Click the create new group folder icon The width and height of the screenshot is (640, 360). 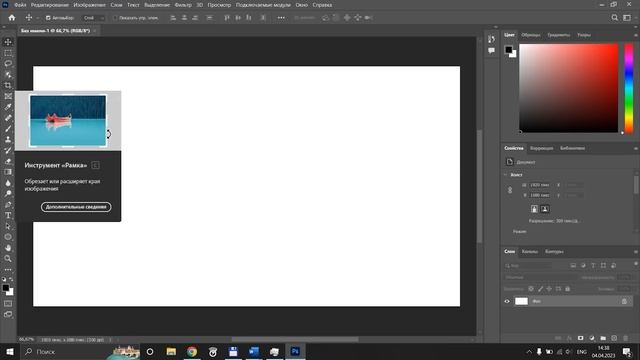click(603, 338)
